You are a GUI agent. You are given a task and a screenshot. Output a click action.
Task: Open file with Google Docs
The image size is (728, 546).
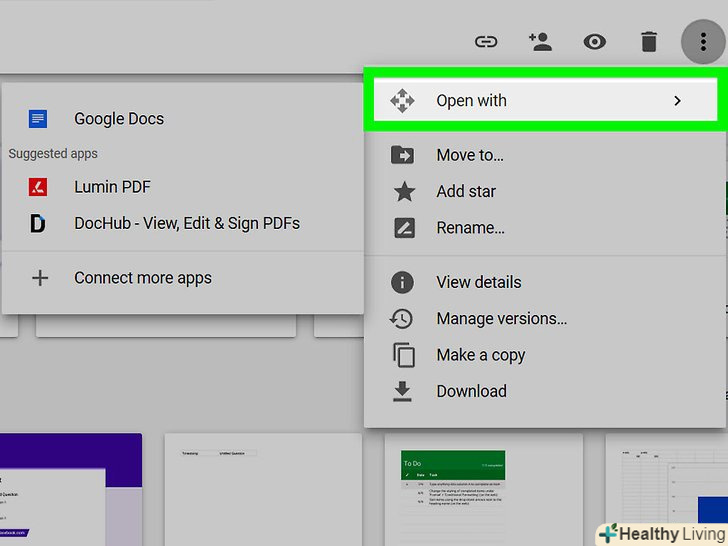183,119
